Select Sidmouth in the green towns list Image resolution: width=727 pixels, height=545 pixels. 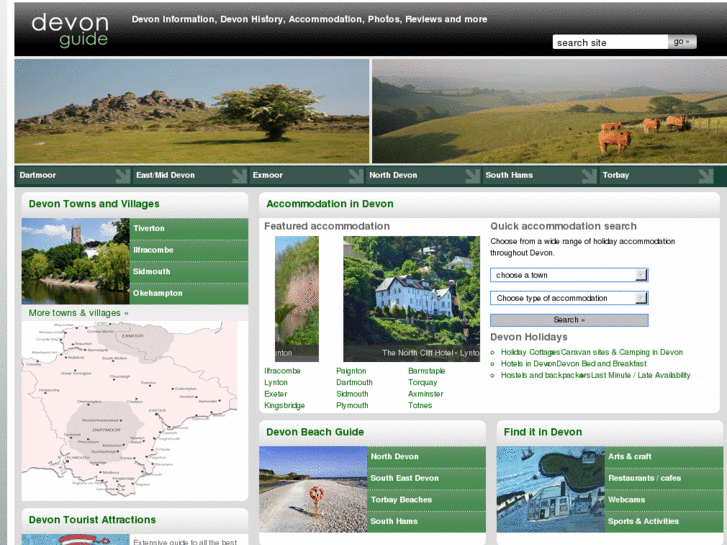189,272
